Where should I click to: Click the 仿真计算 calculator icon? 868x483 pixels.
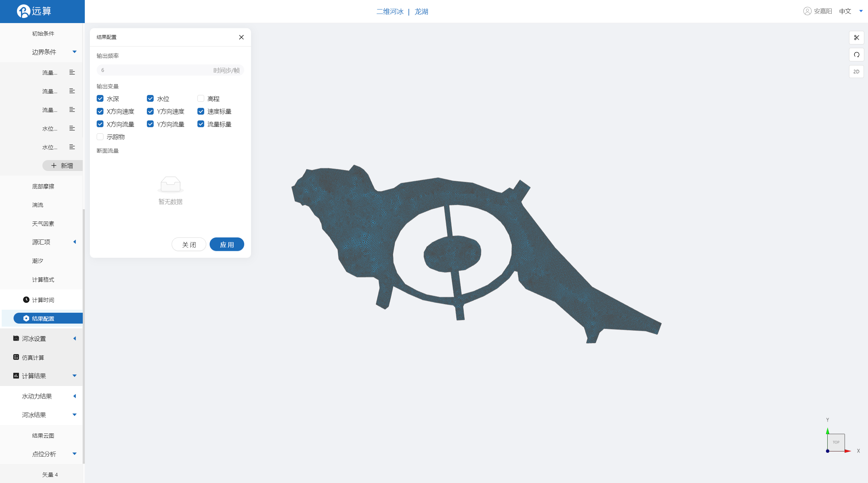16,357
